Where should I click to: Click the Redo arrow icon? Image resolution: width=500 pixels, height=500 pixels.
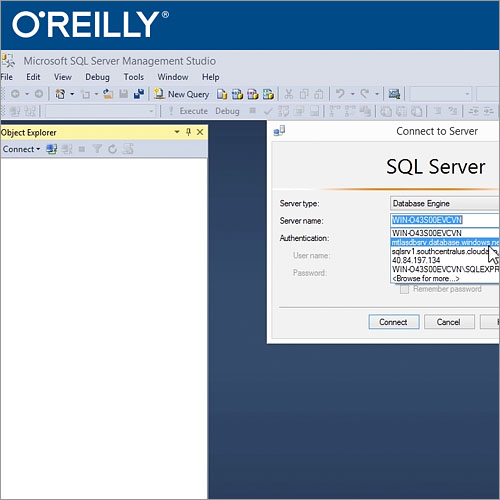pos(365,94)
